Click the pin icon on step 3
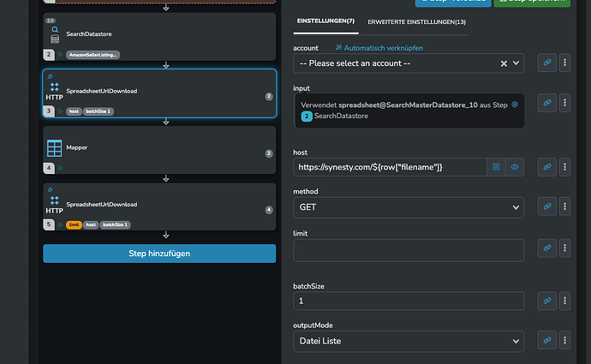 [50, 76]
